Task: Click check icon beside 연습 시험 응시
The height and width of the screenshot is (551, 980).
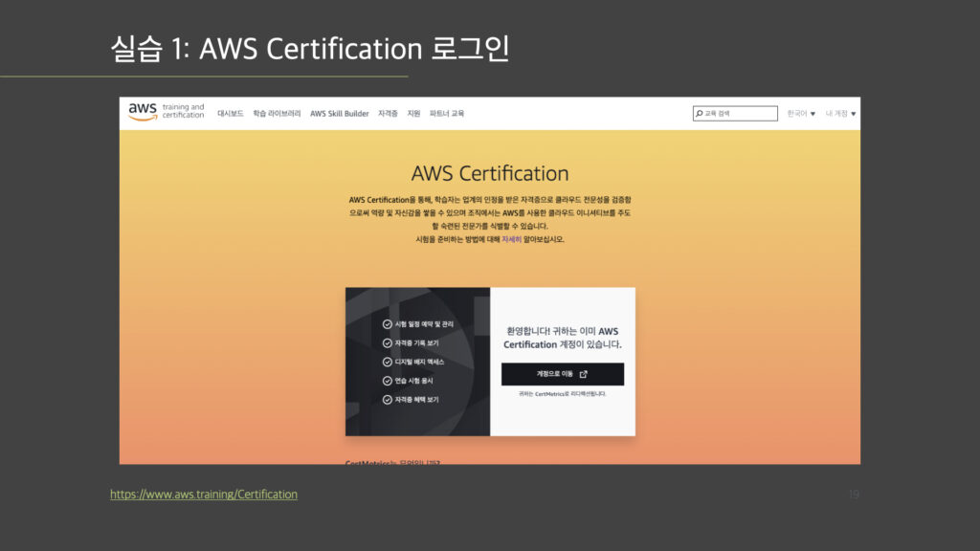Action: [388, 381]
